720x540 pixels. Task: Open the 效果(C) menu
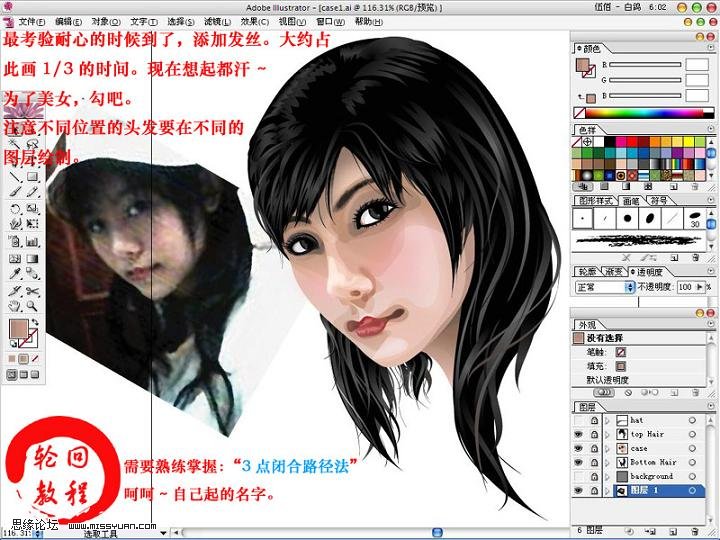pos(255,22)
